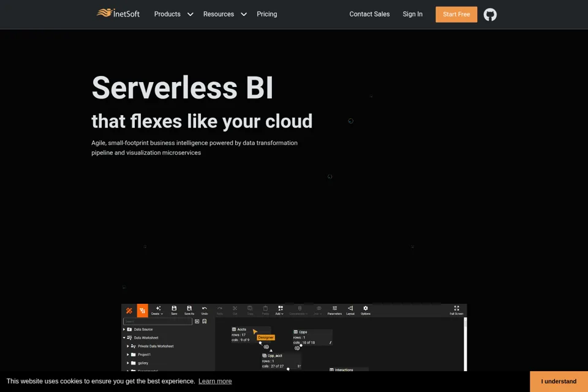Click the InetSoft logo
This screenshot has width=588, height=392.
click(118, 13)
